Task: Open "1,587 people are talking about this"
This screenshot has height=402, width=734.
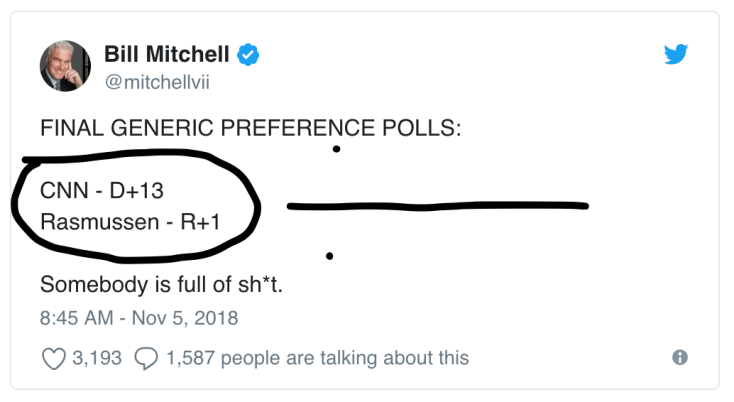Action: point(317,357)
